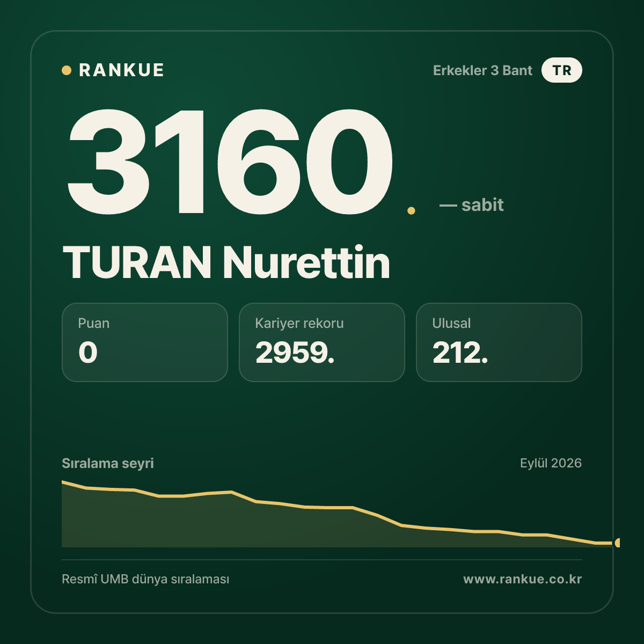The height and width of the screenshot is (644, 644).
Task: Click the 'sabit' trend indicator
Action: (472, 204)
